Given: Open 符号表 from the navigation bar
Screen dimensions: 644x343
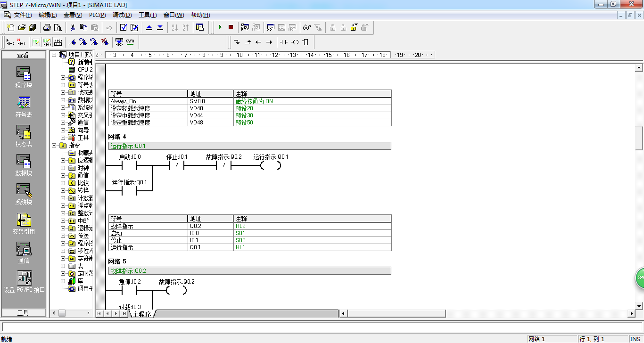Looking at the screenshot, I should 24,107.
